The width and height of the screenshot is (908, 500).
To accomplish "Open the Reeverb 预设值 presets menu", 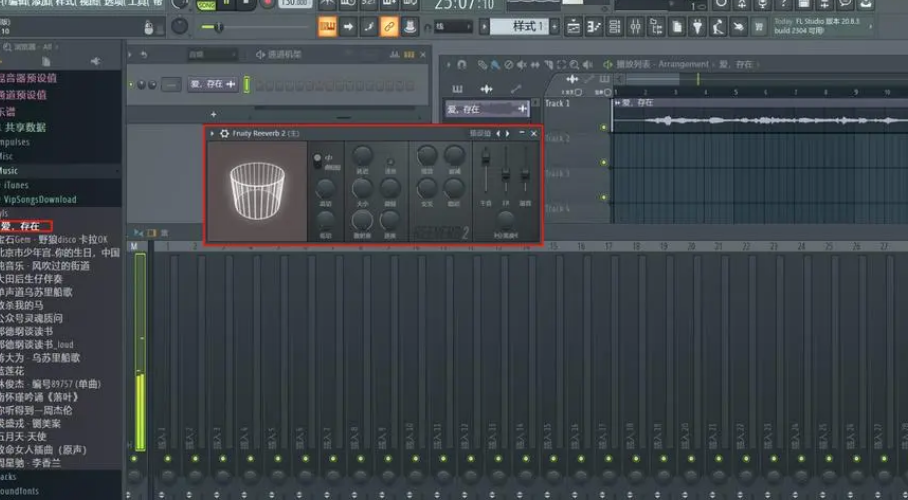I will point(479,133).
